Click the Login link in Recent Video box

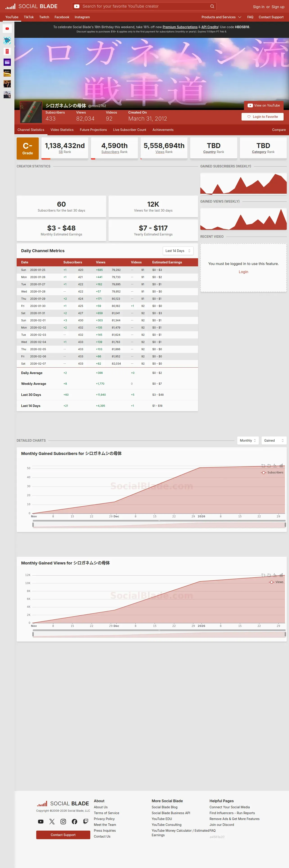pyautogui.click(x=243, y=272)
